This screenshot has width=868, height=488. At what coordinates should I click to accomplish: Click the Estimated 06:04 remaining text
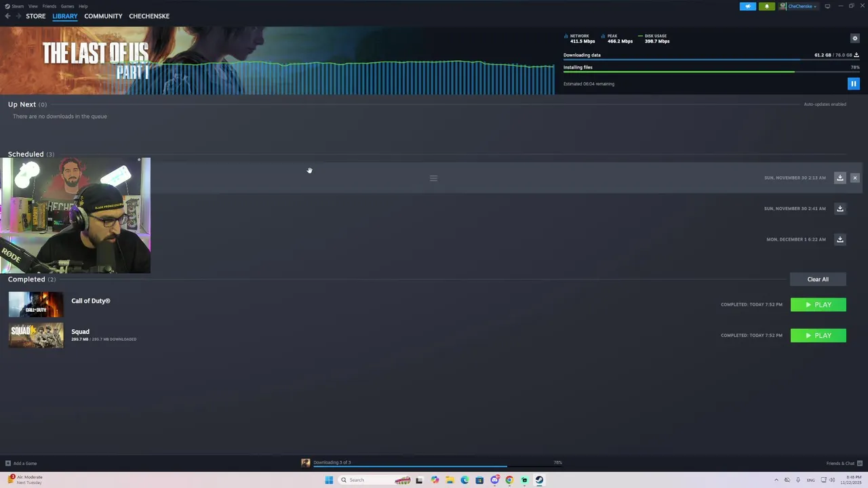pos(589,84)
